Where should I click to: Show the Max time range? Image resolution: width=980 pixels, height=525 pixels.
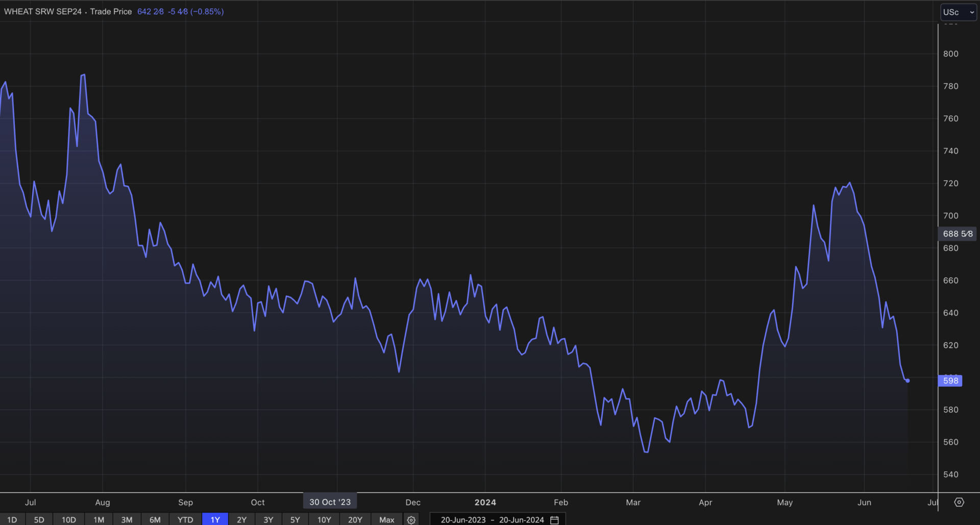pyautogui.click(x=386, y=519)
